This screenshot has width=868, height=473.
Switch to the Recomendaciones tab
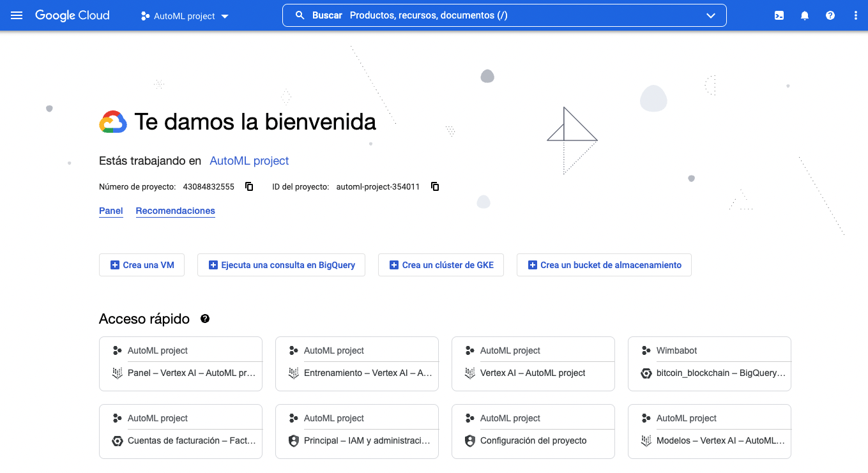coord(176,211)
